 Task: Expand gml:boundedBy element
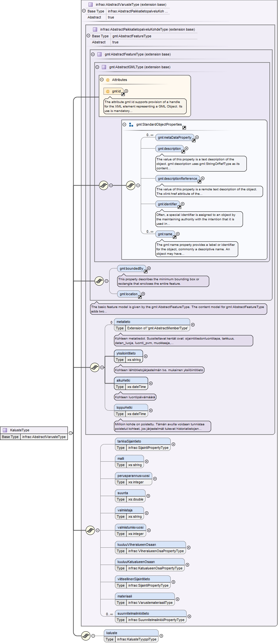coord(149,268)
